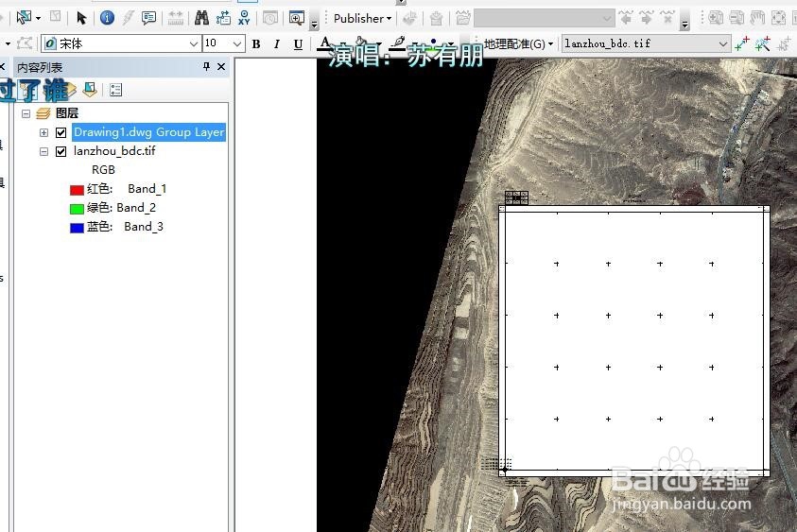Screen dimensions: 797x532
Task: Open Tools toolbar options overflow arrow
Action: (x=314, y=24)
